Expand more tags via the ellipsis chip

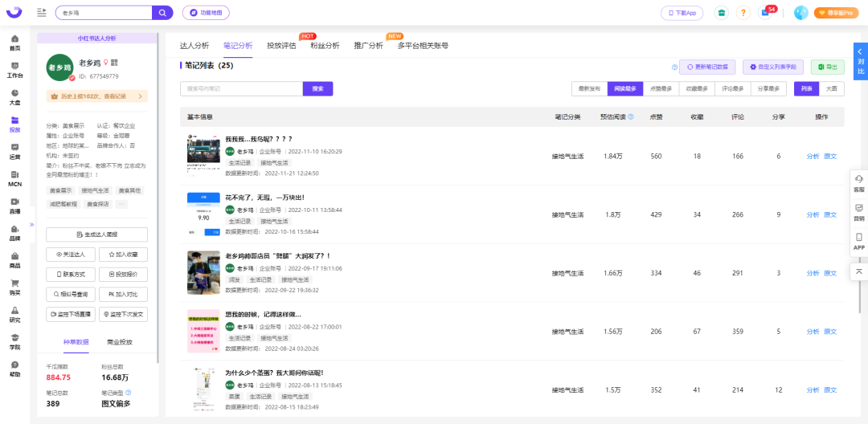click(x=122, y=204)
